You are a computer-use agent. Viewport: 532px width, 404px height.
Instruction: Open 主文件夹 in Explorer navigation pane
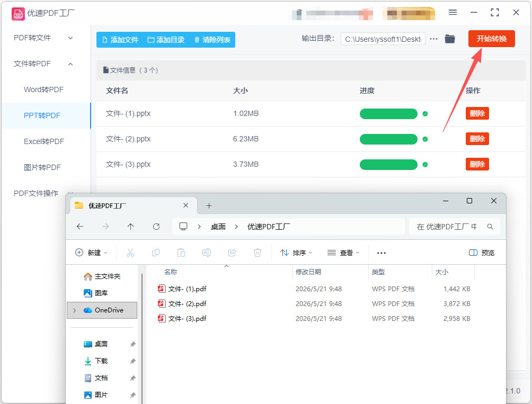tap(102, 276)
